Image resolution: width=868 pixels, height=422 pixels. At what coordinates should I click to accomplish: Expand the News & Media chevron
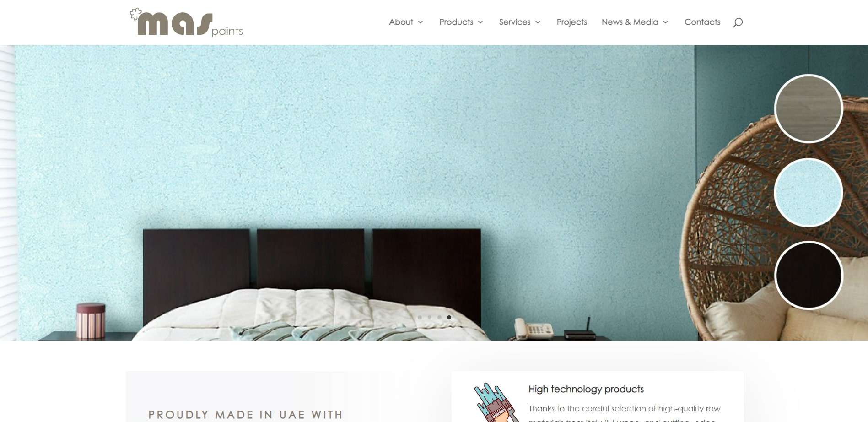coord(666,22)
